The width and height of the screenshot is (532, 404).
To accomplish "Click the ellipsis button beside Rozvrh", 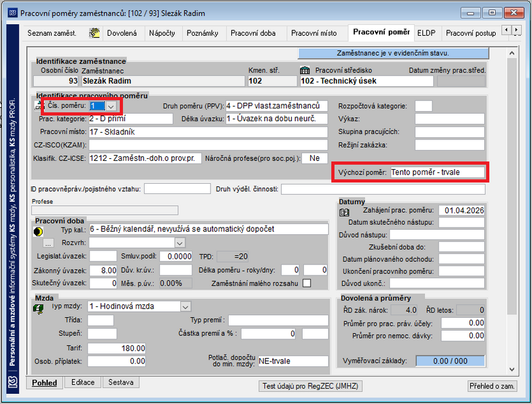I will point(48,243).
